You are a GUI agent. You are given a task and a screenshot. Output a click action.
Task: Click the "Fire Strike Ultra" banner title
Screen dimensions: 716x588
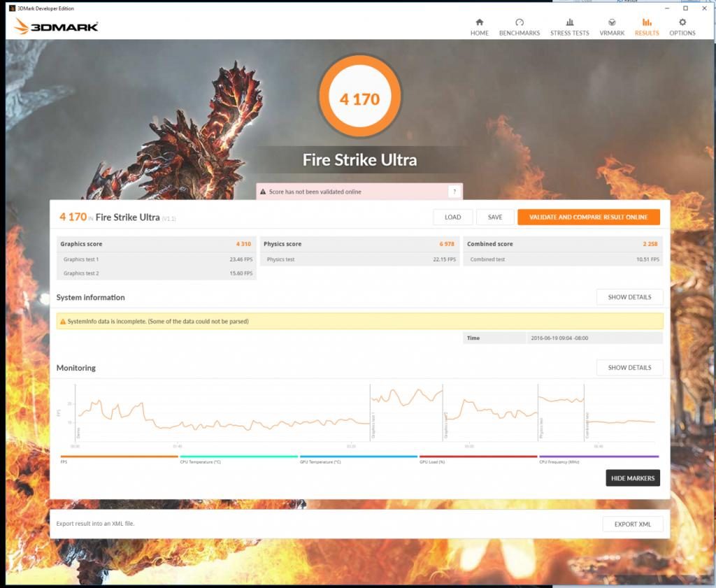[x=360, y=160]
